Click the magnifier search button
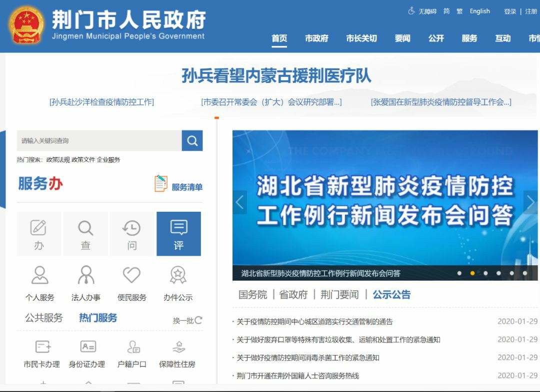The width and height of the screenshot is (540, 392). tap(192, 141)
